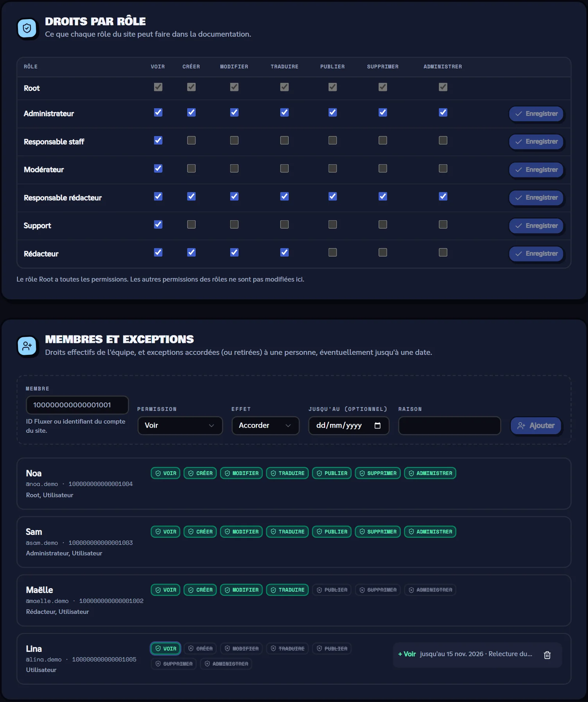Click Sam's SUPPRIMER permission badge
Screen dimensions: 588x702
pyautogui.click(x=378, y=532)
